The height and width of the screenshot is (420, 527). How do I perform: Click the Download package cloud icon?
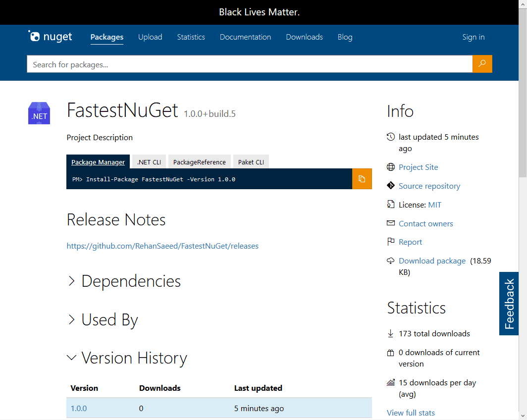pos(390,261)
